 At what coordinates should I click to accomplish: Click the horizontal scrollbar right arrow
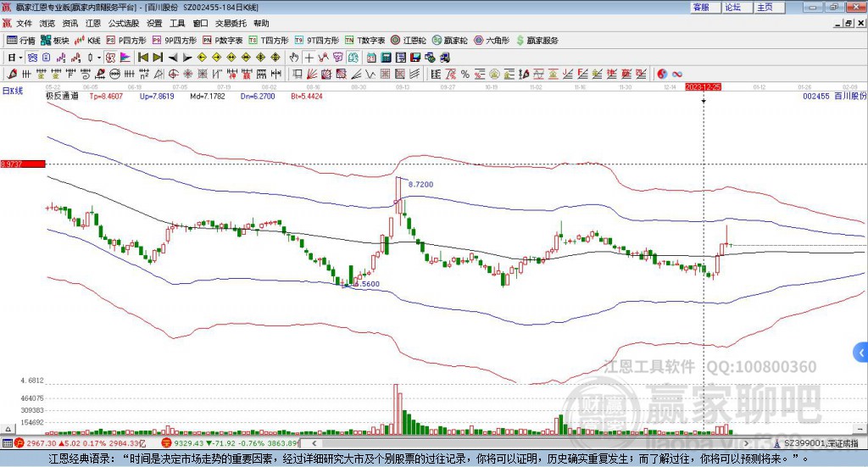746,443
